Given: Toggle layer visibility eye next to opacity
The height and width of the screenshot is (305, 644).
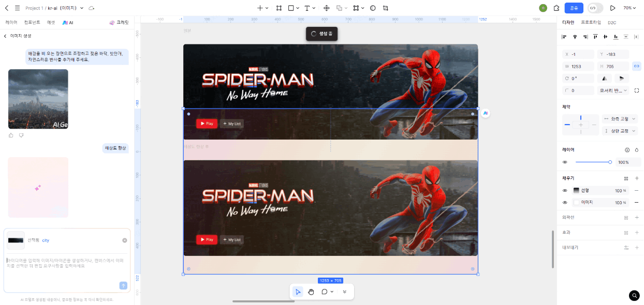Looking at the screenshot, I should 565,162.
